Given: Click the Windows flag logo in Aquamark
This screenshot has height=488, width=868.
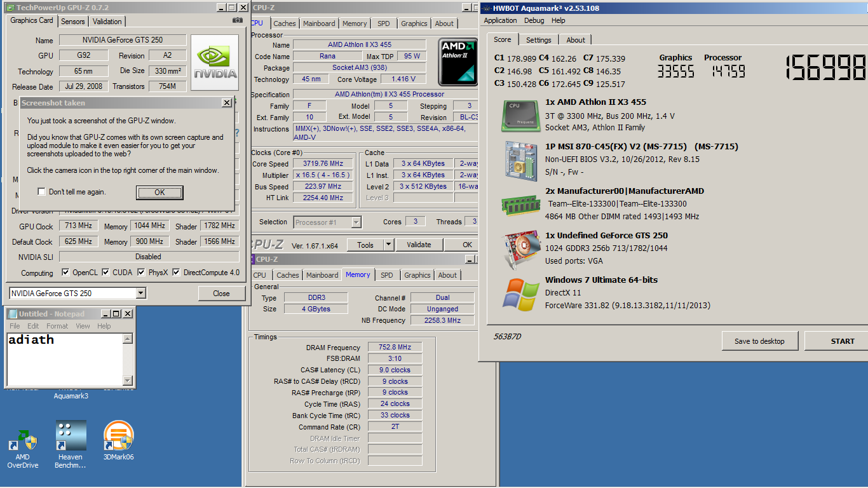Looking at the screenshot, I should (x=522, y=294).
